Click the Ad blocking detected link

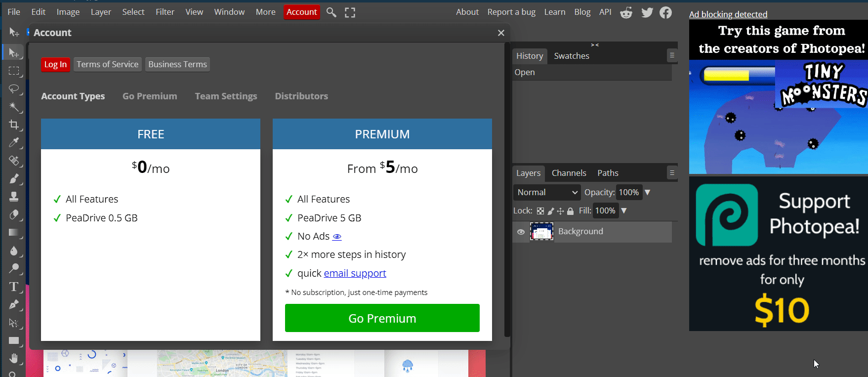click(728, 14)
